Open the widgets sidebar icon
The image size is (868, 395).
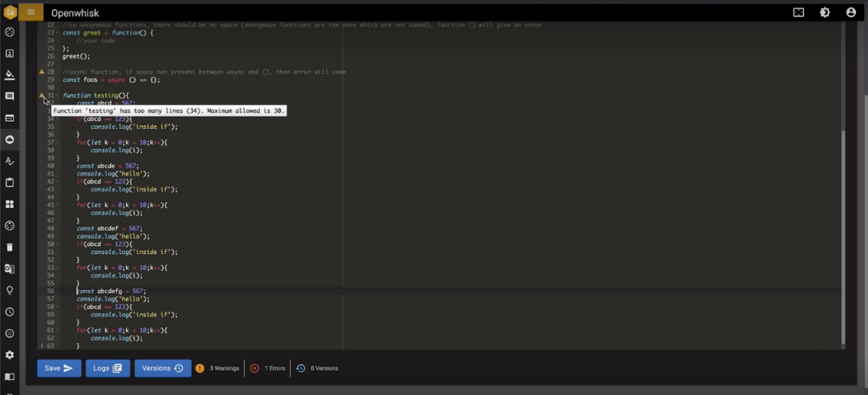10,204
